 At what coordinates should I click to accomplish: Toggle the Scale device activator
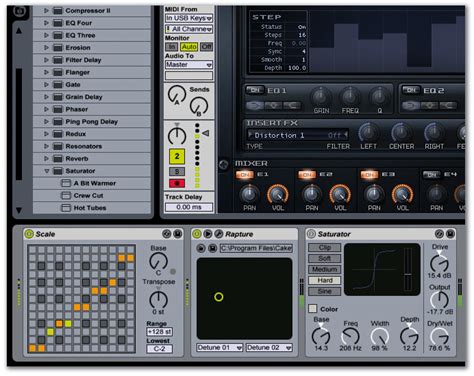point(29,234)
